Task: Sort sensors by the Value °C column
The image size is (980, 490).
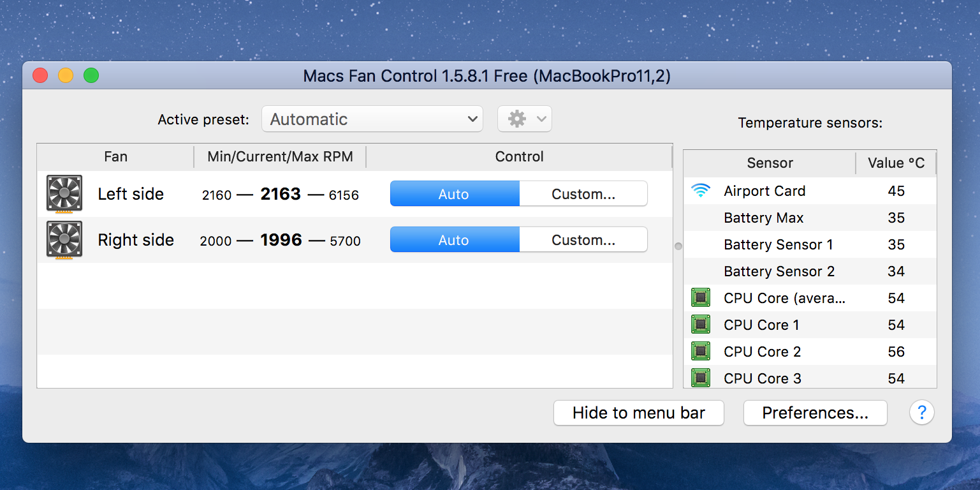Action: (896, 163)
